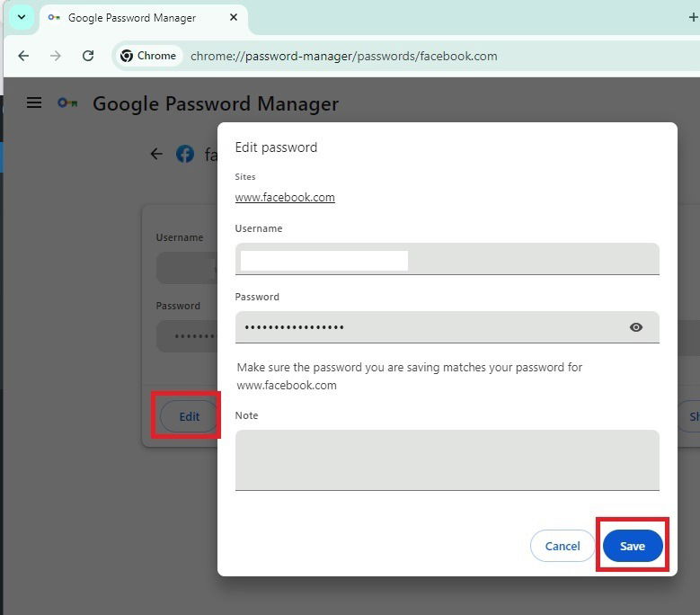Close the Google Password Manager tab
Screen dimensions: 700x615
tap(233, 17)
